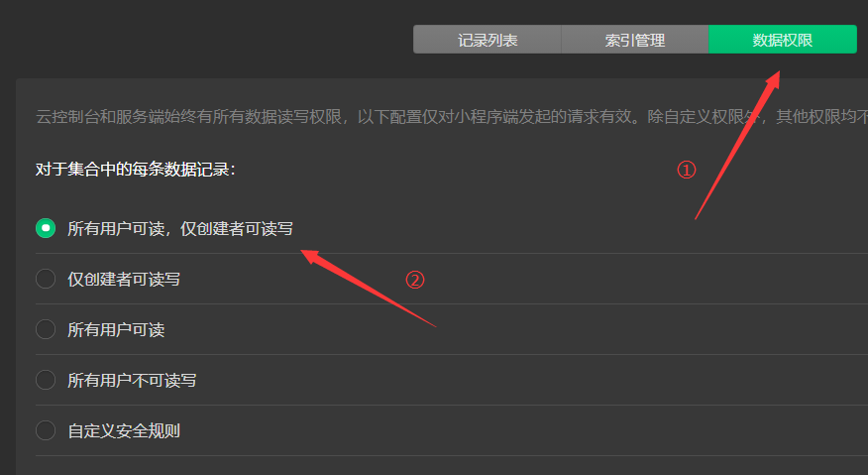This screenshot has height=475, width=868.
Task: Click the selected green radio for 所有用户可读，仅创建者可读写
Action: 46,228
